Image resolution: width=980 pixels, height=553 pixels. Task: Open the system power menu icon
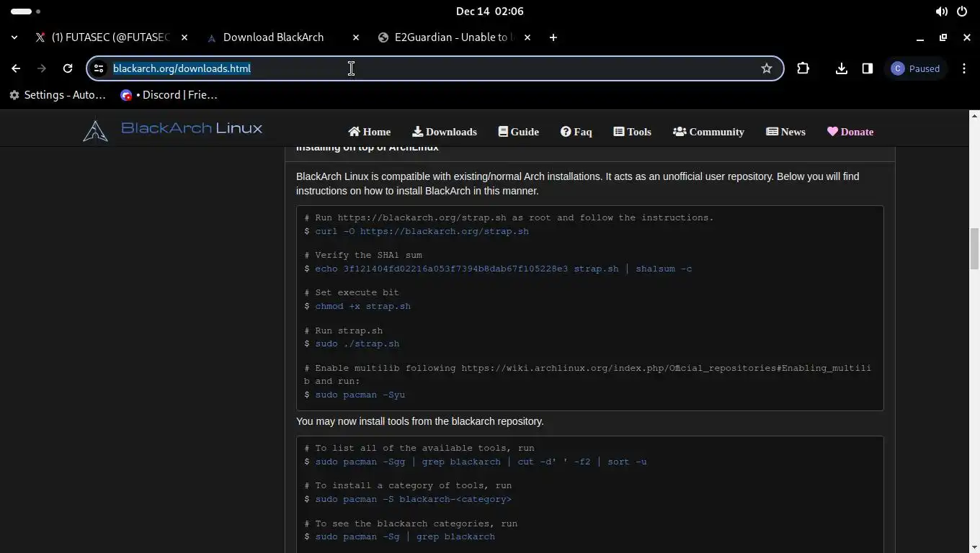[962, 12]
